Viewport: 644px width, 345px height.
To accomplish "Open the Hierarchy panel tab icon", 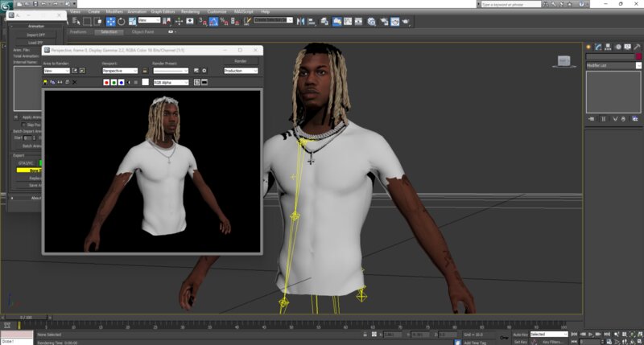I will tap(608, 47).
